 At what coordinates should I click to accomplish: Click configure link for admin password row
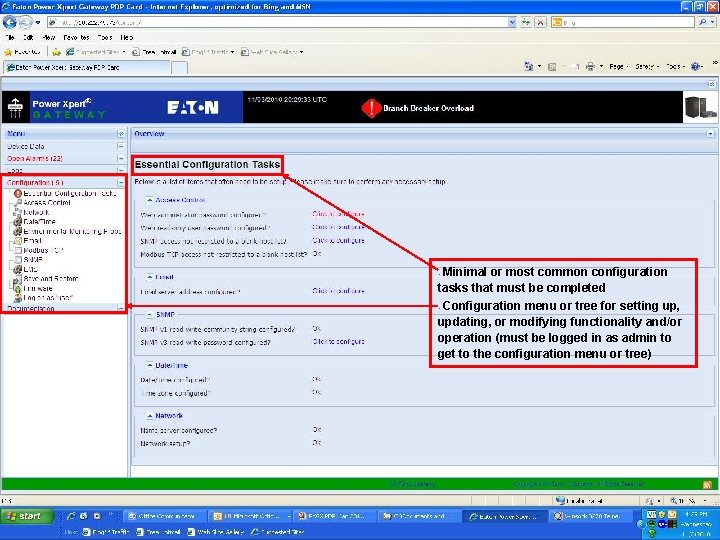(338, 214)
